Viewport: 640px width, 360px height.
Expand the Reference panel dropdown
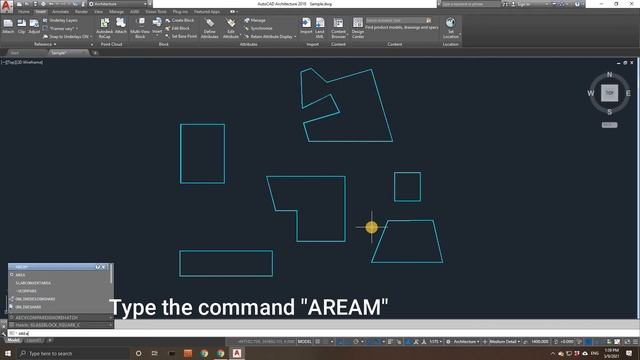click(x=45, y=44)
